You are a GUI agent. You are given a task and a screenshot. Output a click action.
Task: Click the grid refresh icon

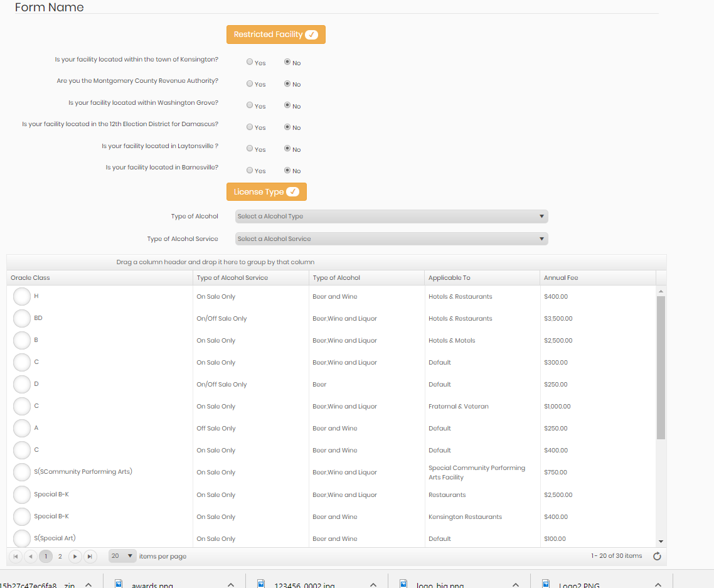(657, 556)
